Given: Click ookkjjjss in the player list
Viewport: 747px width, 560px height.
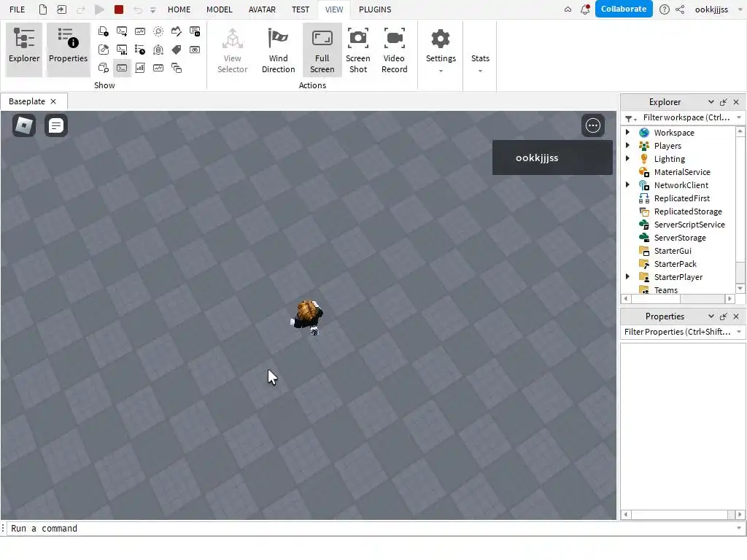Looking at the screenshot, I should pyautogui.click(x=552, y=157).
